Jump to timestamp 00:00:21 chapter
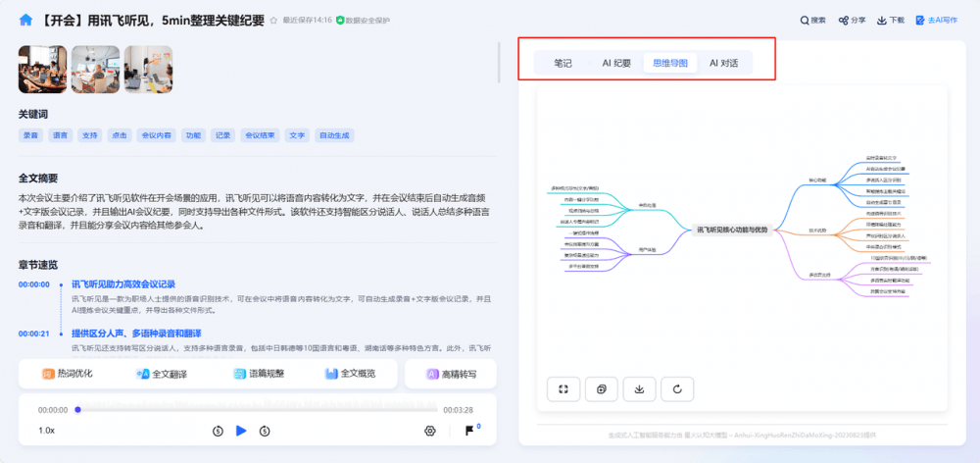Viewport: 980px width, 463px height. tap(33, 334)
